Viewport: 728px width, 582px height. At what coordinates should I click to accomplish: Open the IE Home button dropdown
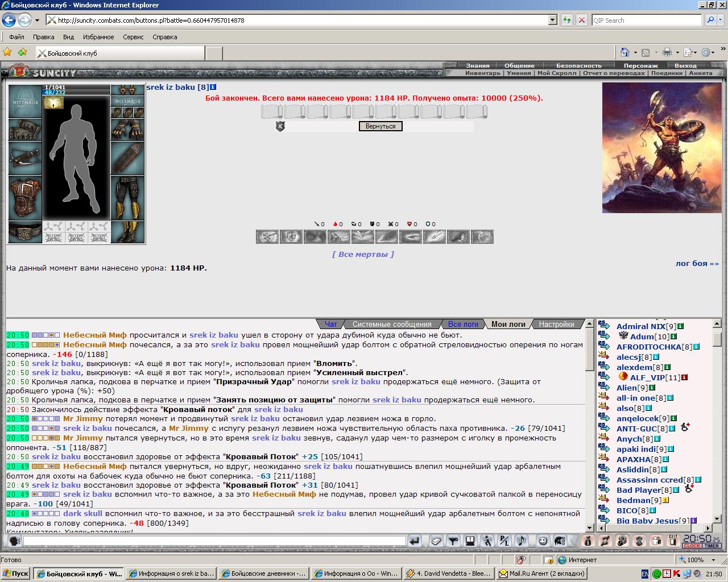click(x=635, y=53)
